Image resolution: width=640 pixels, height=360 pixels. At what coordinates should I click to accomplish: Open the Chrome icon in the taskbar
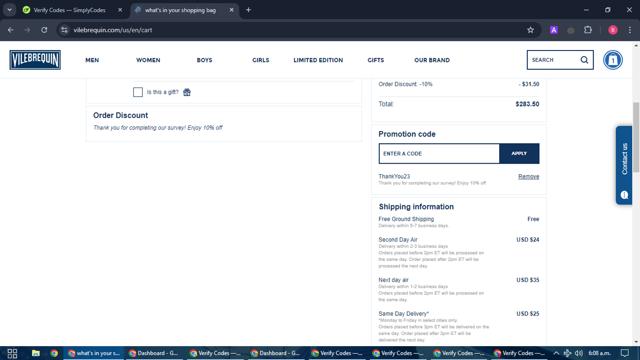point(54,353)
